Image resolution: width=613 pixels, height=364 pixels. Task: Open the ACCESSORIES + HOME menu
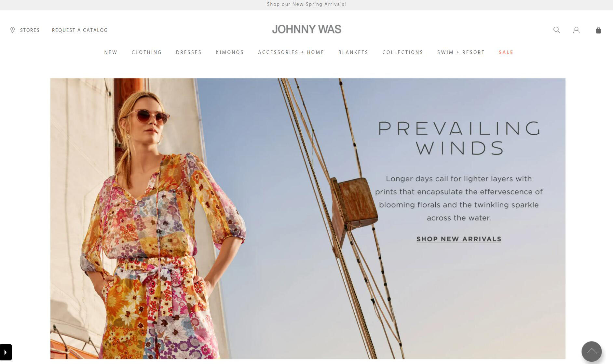pos(291,52)
